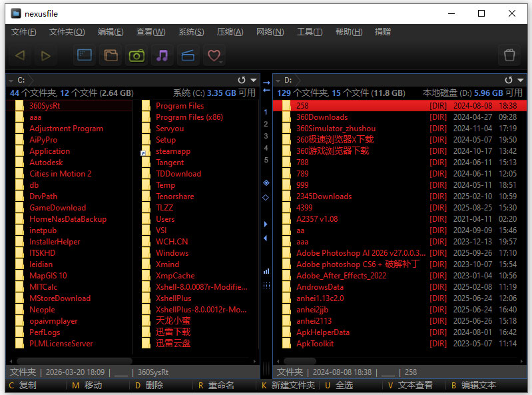Open the 文件夹(O) menu

[x=67, y=32]
